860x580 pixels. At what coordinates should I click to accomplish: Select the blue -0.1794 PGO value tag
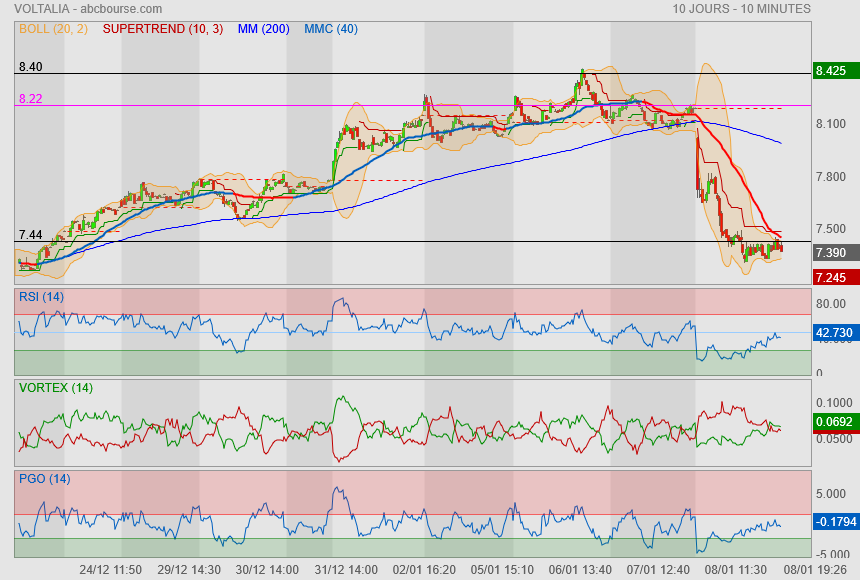[834, 521]
